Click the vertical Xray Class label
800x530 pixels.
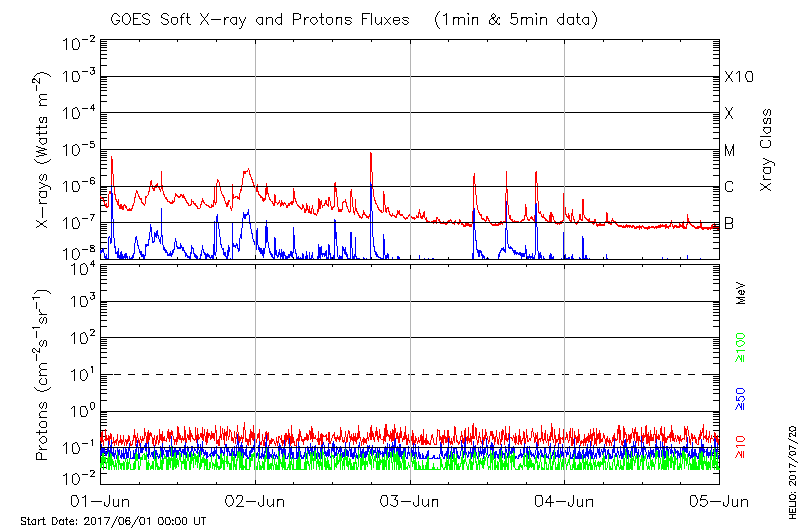click(766, 150)
